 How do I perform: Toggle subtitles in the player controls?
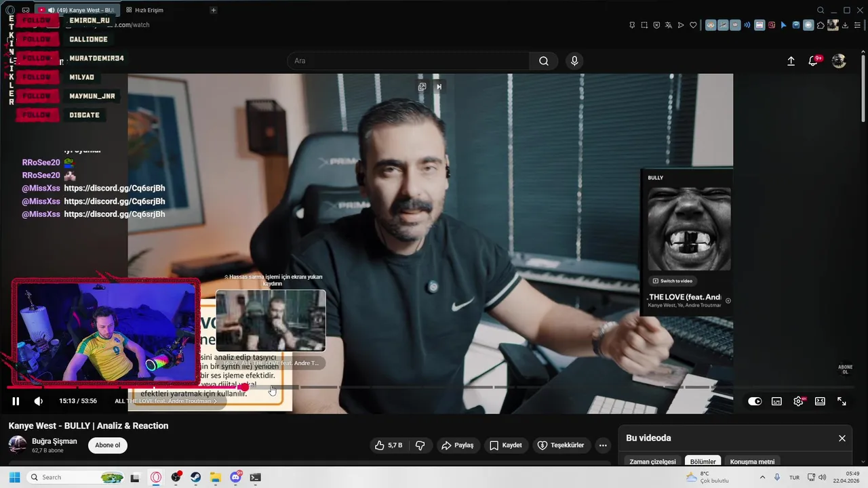pyautogui.click(x=776, y=401)
